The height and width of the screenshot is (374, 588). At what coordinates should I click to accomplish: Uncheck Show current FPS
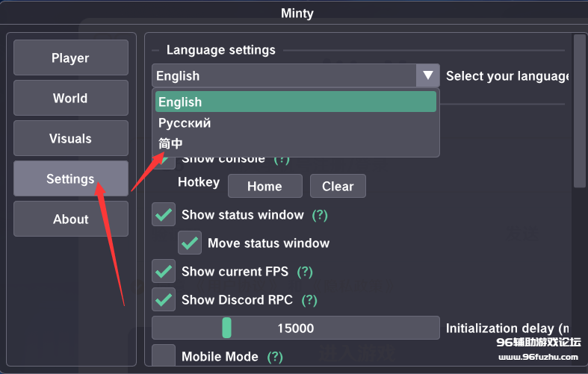[164, 272]
